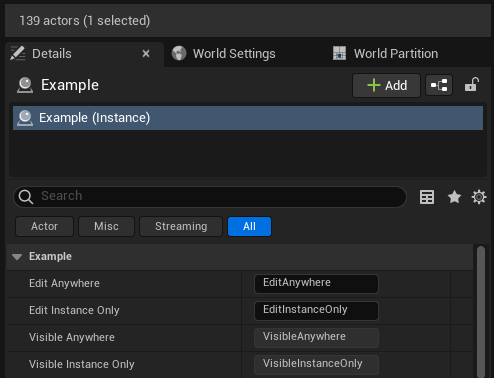The width and height of the screenshot is (494, 378).
Task: Filter properties by Actor
Action: click(x=44, y=227)
